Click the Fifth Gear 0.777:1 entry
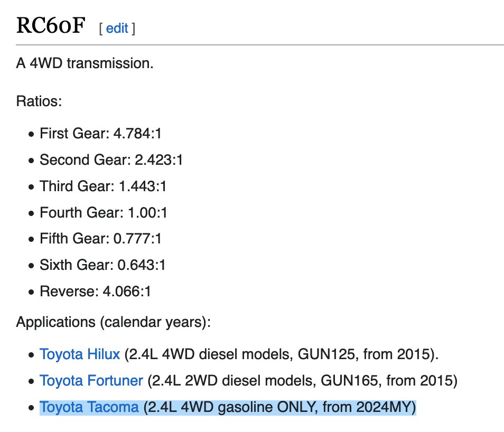The image size is (504, 432). point(100,238)
